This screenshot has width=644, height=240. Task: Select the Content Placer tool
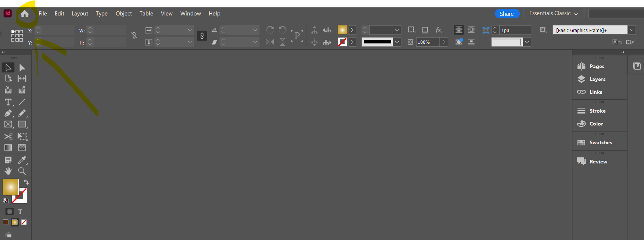point(22,90)
